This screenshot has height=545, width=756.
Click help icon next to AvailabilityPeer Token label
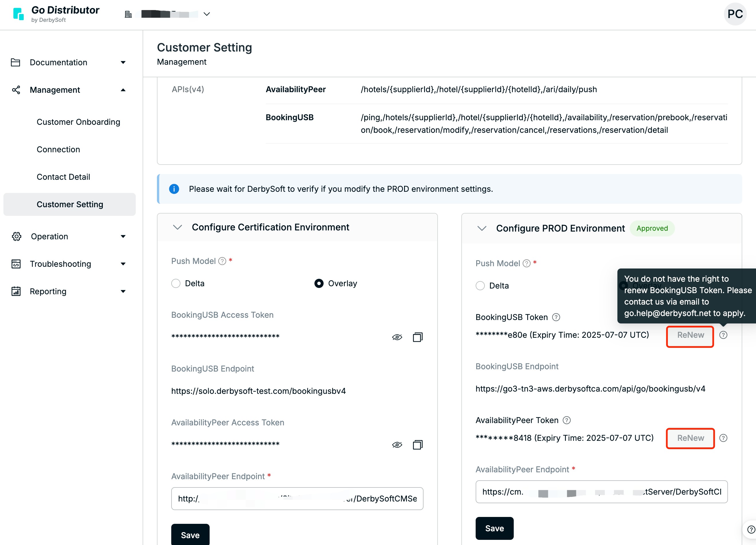567,420
